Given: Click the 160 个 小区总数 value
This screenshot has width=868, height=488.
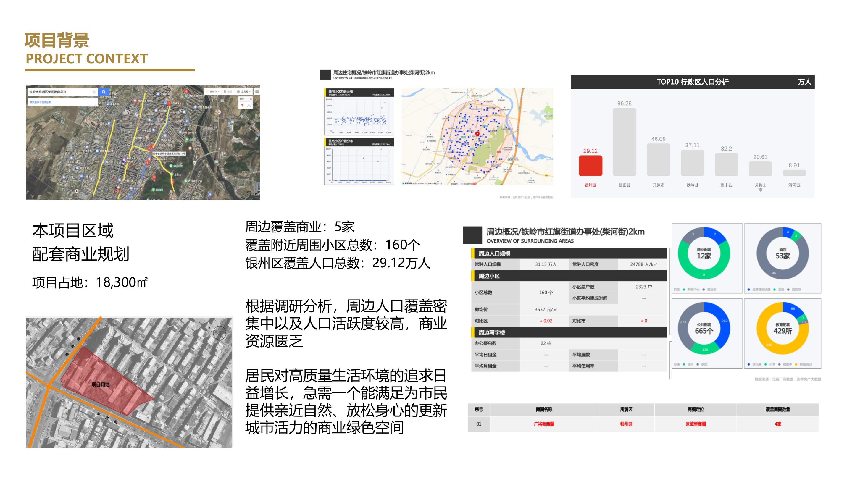Looking at the screenshot, I should tap(546, 292).
